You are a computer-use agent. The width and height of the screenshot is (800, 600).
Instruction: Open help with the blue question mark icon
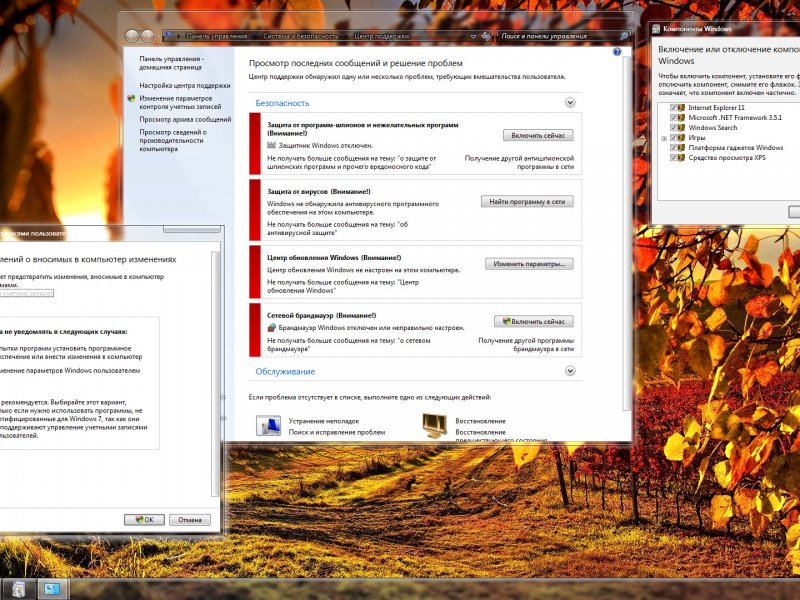[617, 52]
